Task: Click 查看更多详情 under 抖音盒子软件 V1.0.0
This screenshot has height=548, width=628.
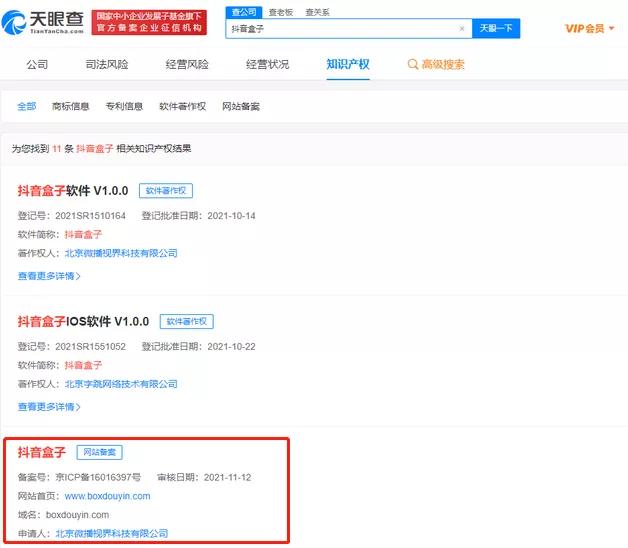Action: [x=49, y=276]
